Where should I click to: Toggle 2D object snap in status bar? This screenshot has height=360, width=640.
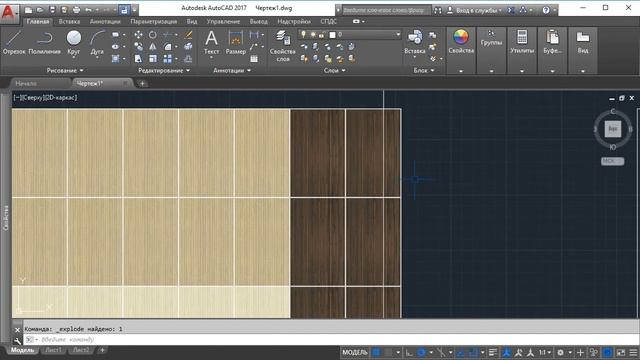point(473,352)
